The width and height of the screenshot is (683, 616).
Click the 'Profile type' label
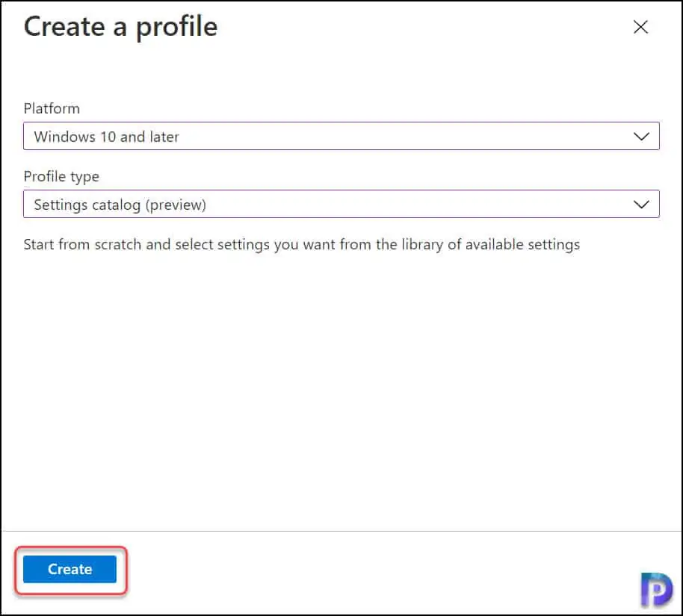pos(61,177)
